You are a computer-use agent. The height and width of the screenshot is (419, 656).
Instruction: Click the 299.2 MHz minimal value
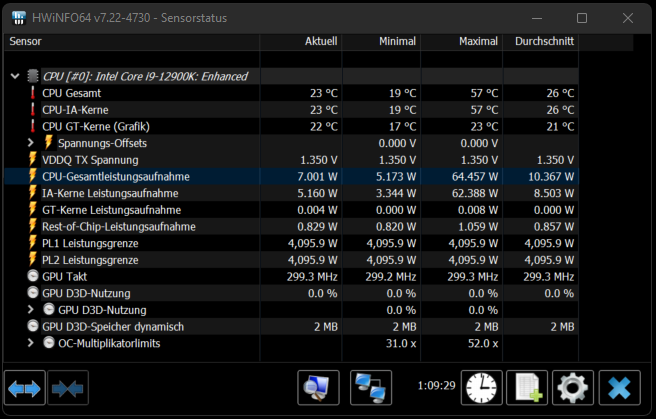click(391, 277)
